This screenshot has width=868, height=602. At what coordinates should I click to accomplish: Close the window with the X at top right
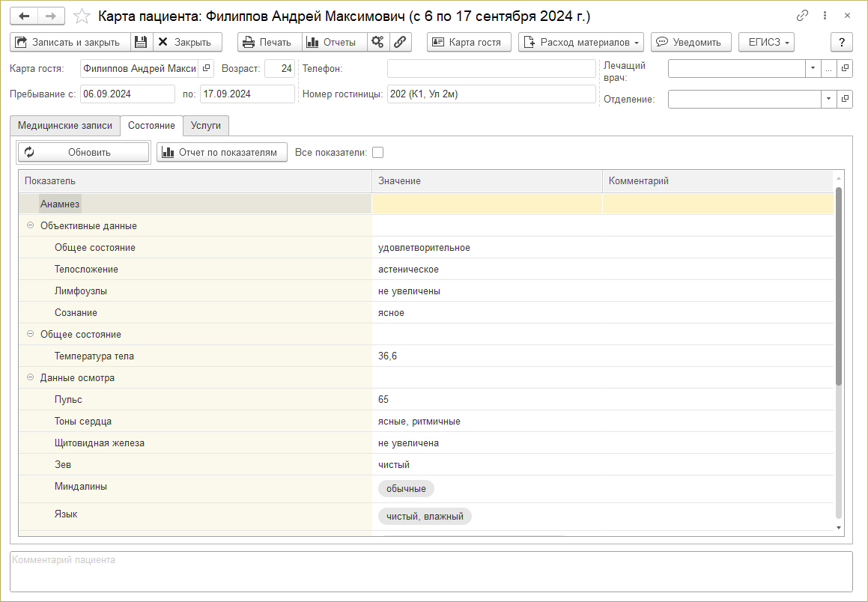pos(847,16)
